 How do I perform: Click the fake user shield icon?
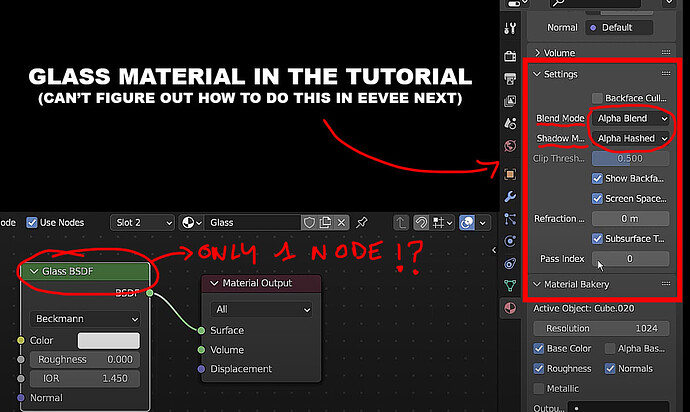pyautogui.click(x=309, y=223)
